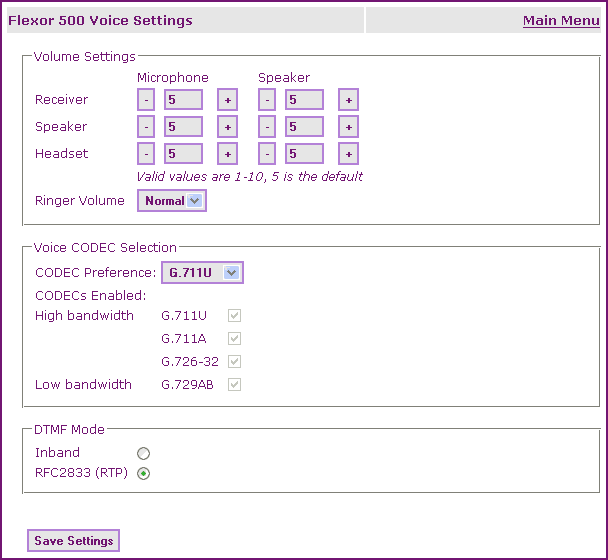Go to Main Menu link

pyautogui.click(x=561, y=21)
